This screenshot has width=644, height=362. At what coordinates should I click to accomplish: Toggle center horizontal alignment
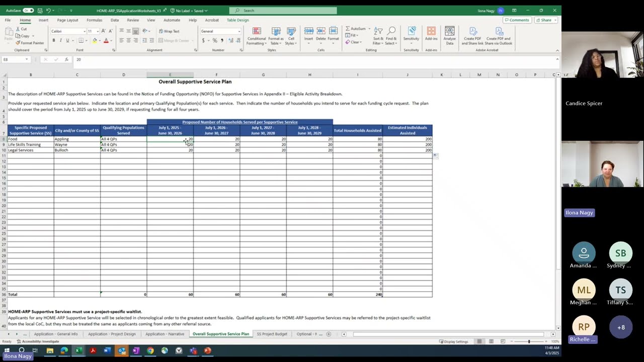point(128,40)
